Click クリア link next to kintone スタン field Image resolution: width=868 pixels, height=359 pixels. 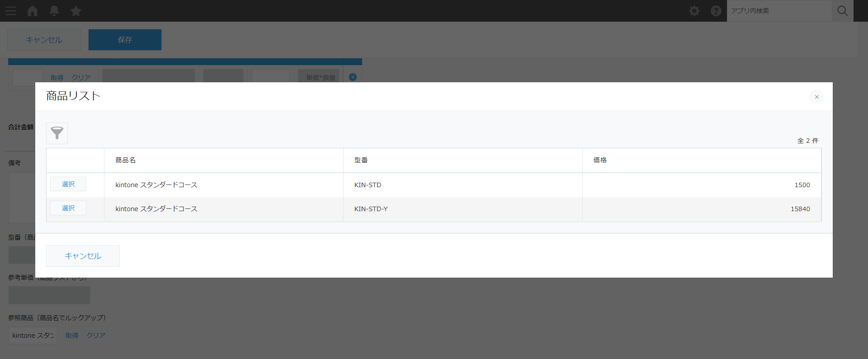pyautogui.click(x=96, y=335)
